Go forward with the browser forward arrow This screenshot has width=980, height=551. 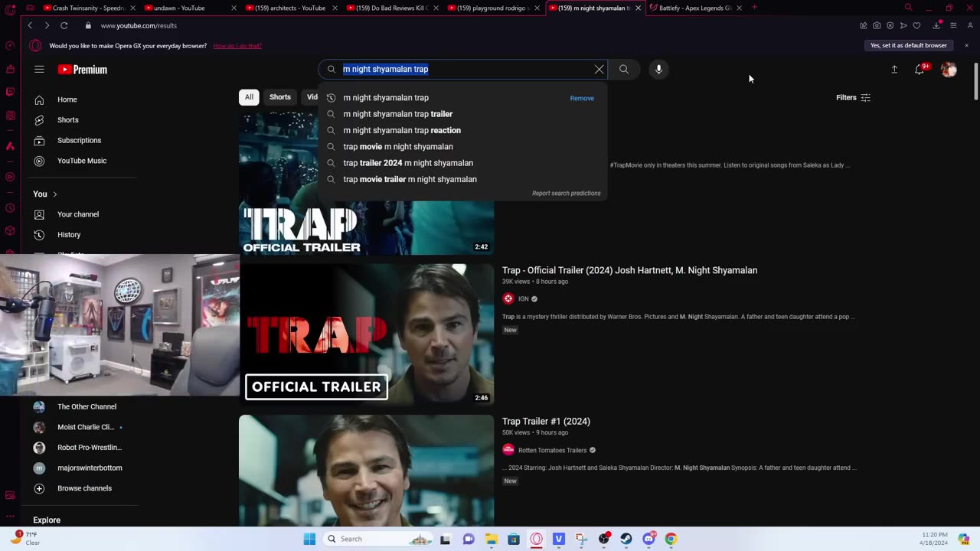tap(47, 25)
